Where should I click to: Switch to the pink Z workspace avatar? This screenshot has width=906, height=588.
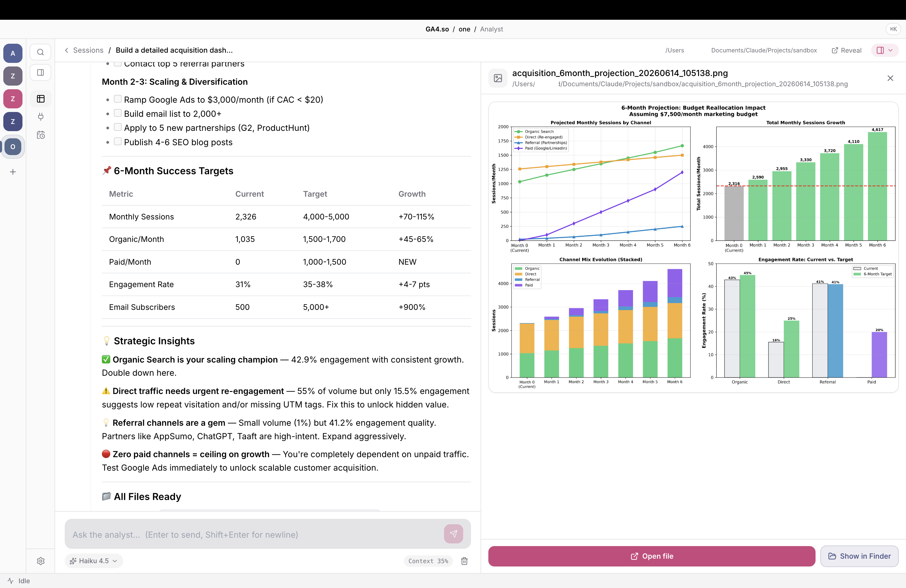click(13, 99)
